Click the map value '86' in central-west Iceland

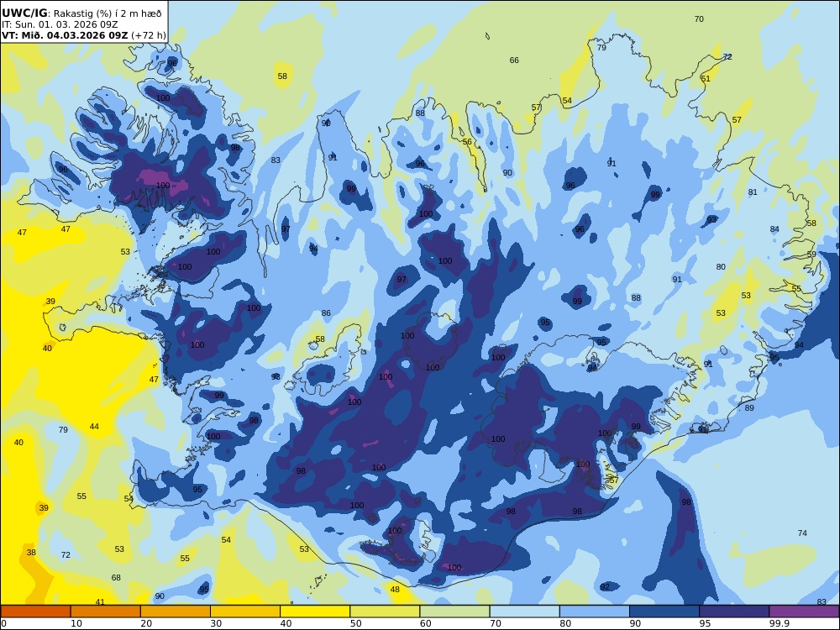pyautogui.click(x=326, y=312)
